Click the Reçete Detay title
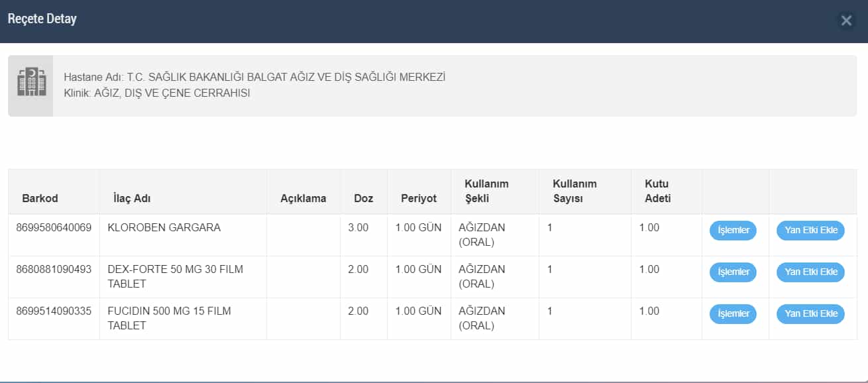Screen dimensions: 868x383 click(x=42, y=19)
